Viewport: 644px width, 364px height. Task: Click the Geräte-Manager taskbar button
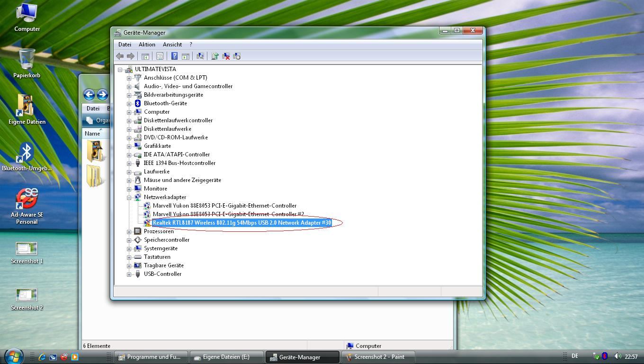(x=303, y=357)
